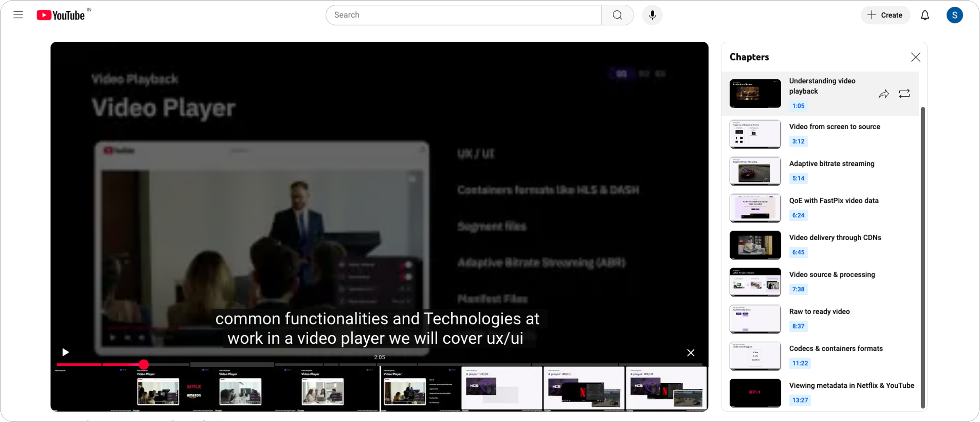Play the video with the play button
Screen dimensions: 980x422
coord(66,352)
